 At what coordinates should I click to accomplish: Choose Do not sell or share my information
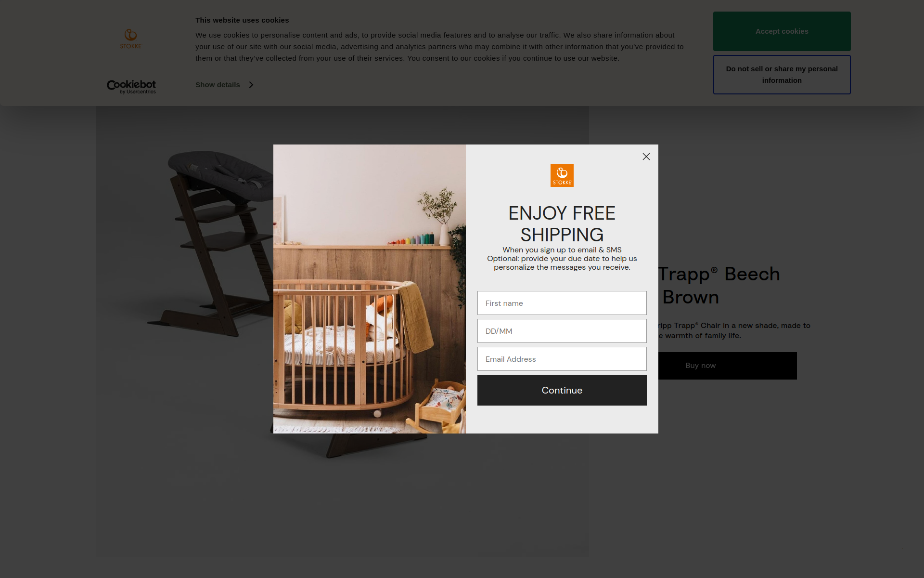(x=782, y=75)
